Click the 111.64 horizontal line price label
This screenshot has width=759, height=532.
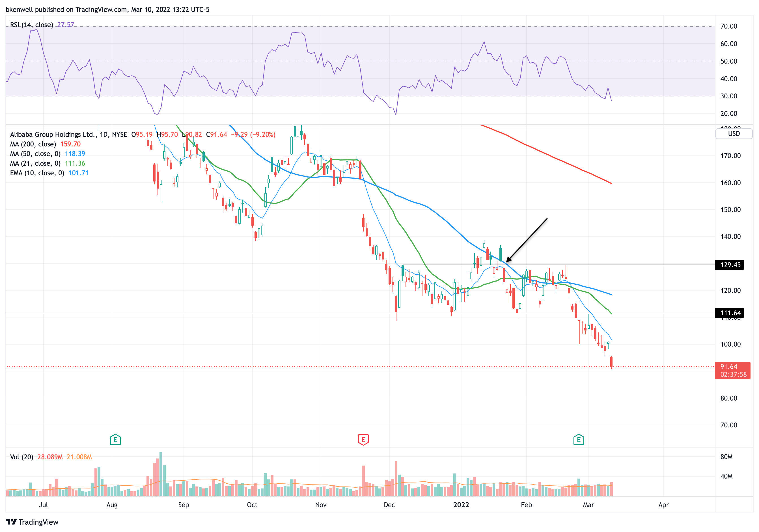click(x=730, y=313)
